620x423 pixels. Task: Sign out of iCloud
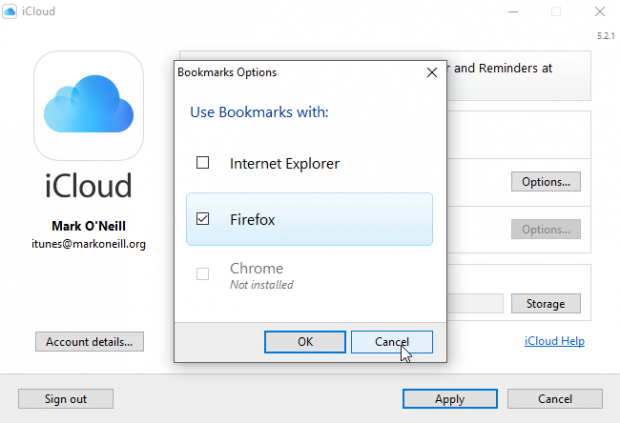65,399
